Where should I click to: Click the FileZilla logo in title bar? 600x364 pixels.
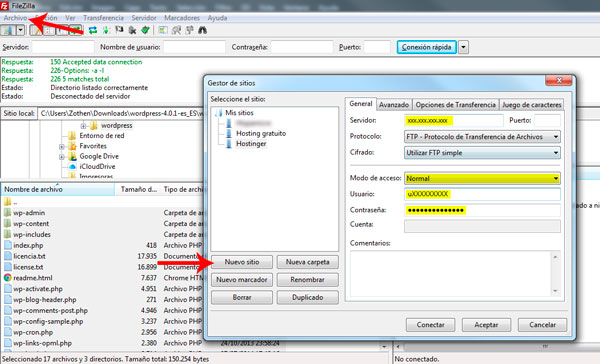[x=5, y=6]
